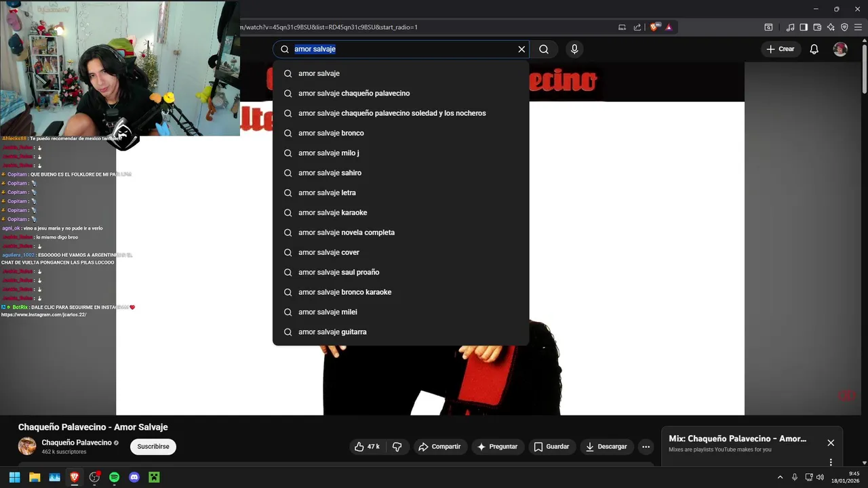The image size is (868, 488).
Task: Click the browser address bar URL
Action: click(x=329, y=27)
